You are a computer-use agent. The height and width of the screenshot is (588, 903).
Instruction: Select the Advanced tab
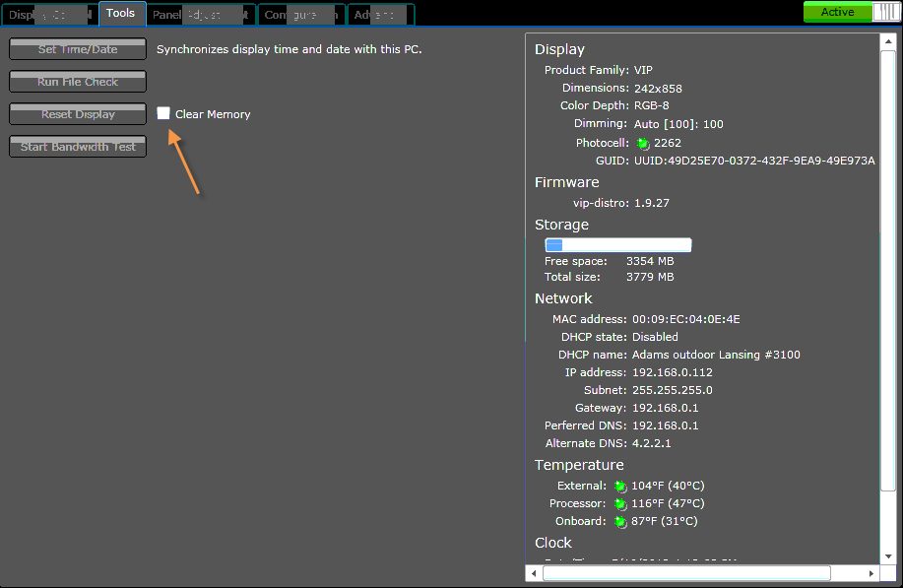pos(379,15)
